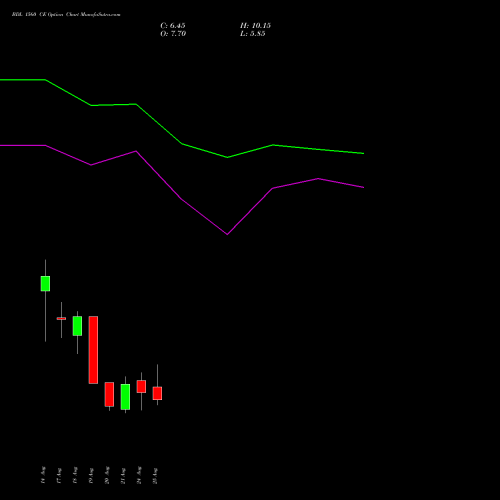The height and width of the screenshot is (500, 500).
Task: Select the 24 Aug red candlestick
Action: click(x=141, y=387)
